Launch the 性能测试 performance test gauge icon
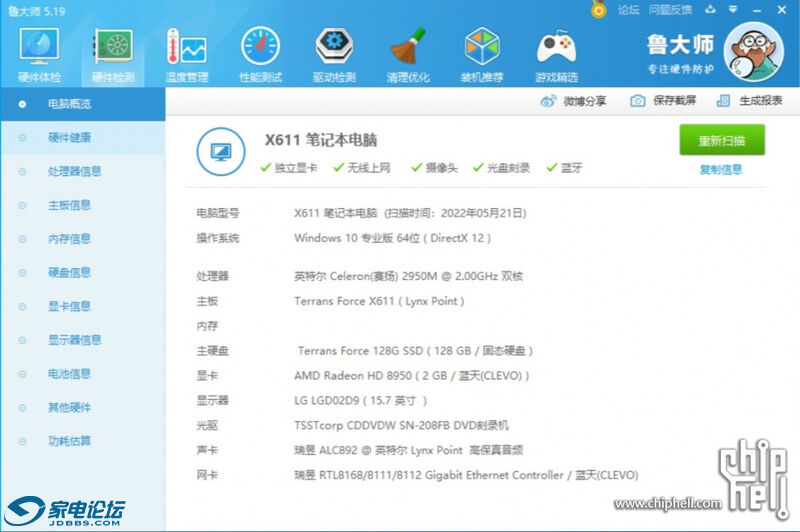 click(260, 46)
